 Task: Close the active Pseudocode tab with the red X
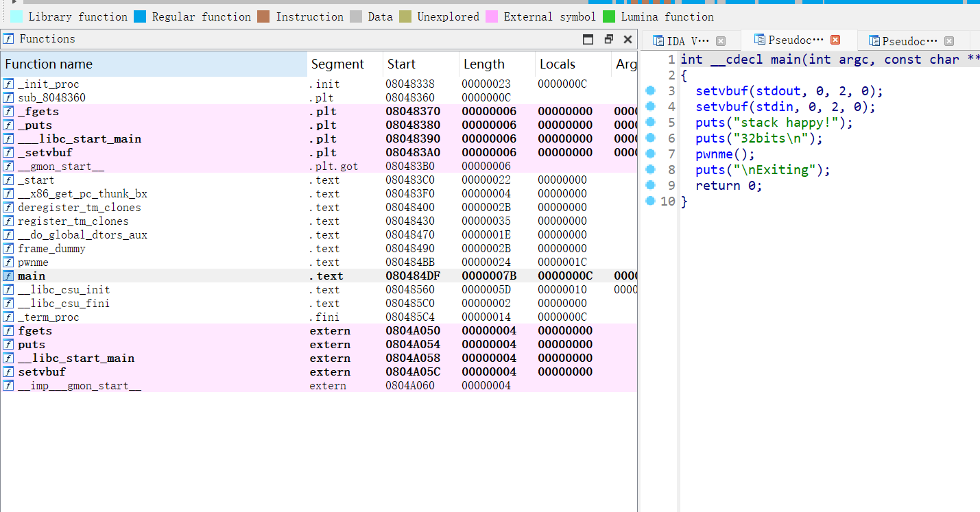tap(835, 40)
